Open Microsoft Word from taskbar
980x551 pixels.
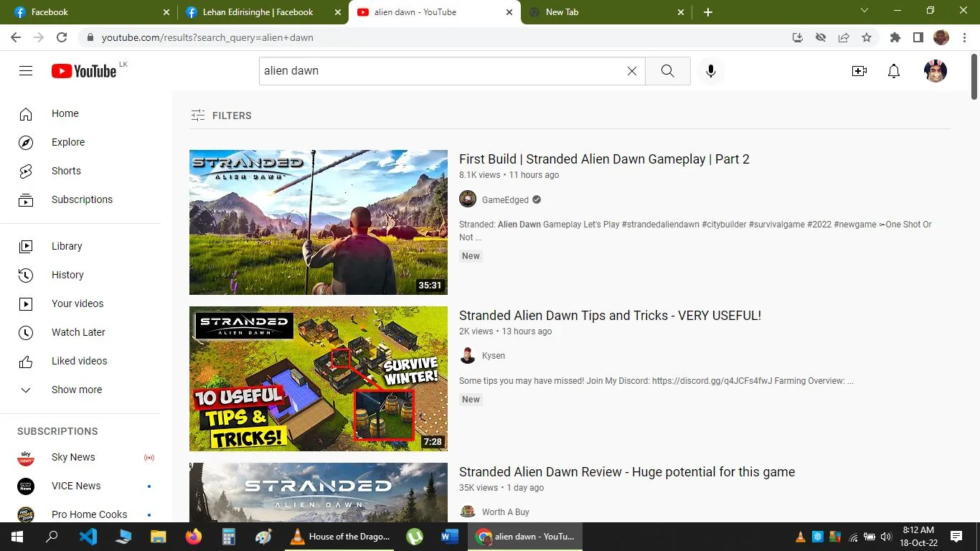point(450,537)
